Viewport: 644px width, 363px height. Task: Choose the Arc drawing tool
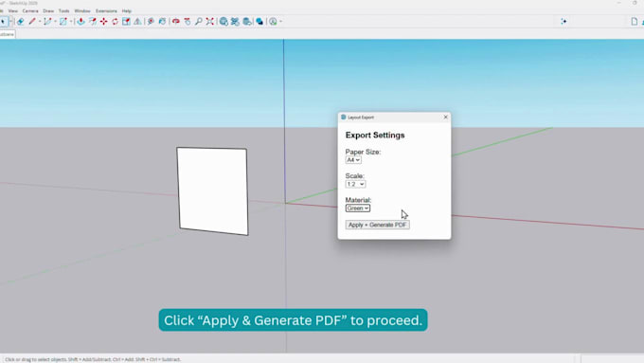47,22
